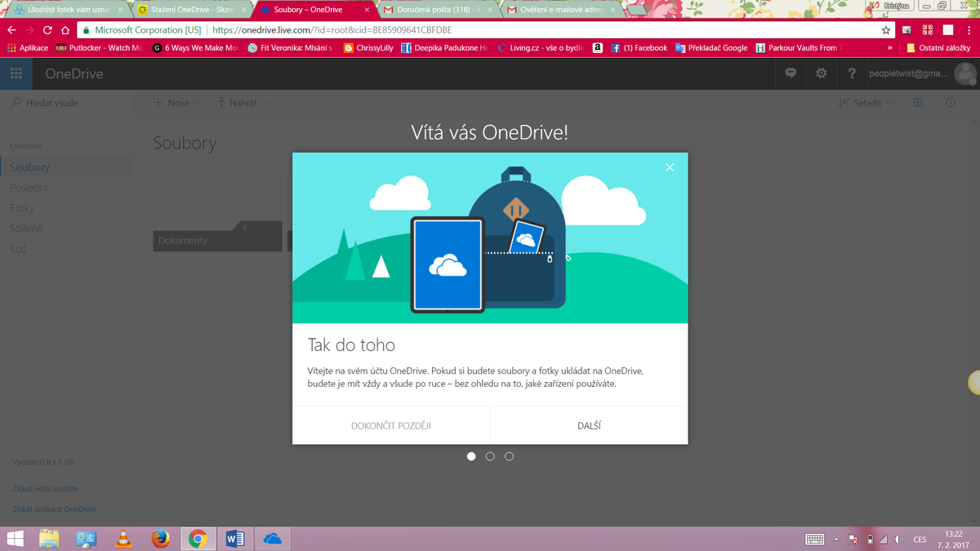
Task: Expand the Nahrát upload dropdown
Action: click(x=243, y=103)
